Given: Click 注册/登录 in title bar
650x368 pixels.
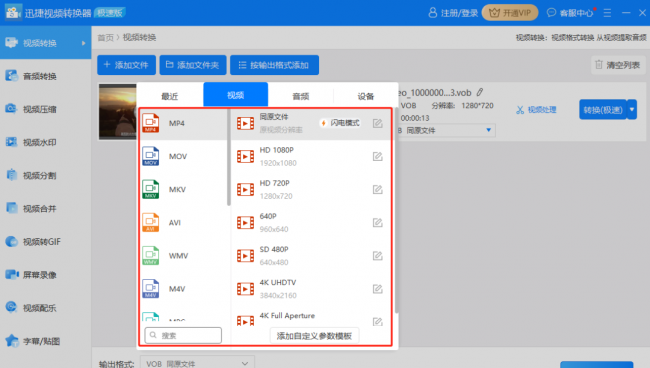Looking at the screenshot, I should coord(453,13).
